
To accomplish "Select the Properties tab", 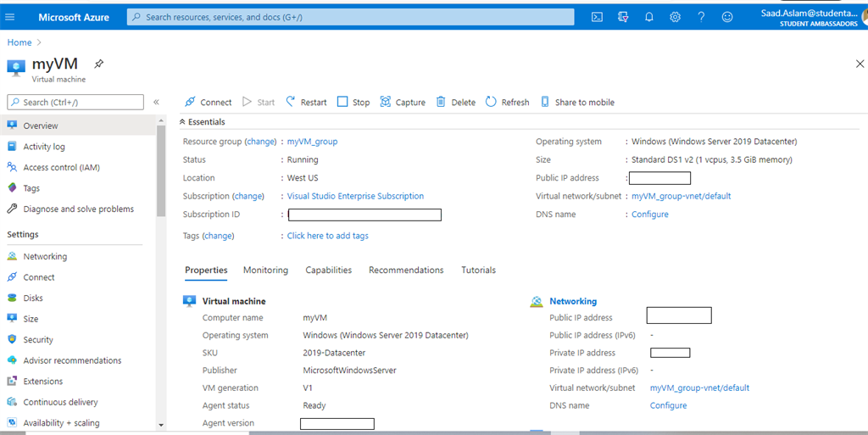I will (206, 270).
